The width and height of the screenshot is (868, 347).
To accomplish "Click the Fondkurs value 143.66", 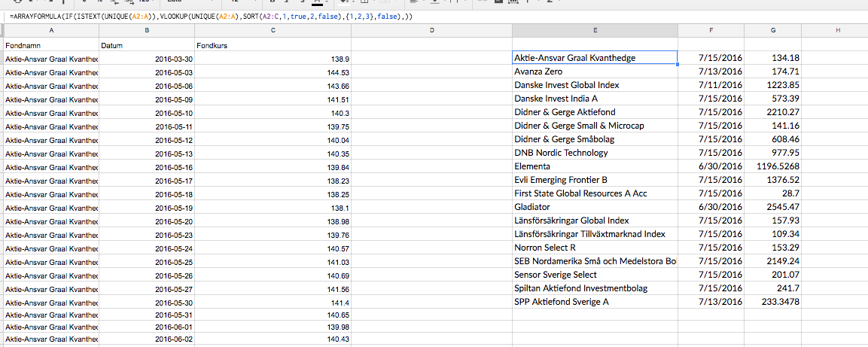I will (x=273, y=86).
